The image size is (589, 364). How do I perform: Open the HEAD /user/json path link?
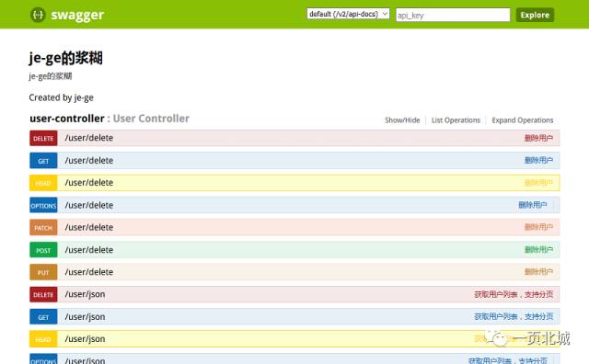(85, 339)
